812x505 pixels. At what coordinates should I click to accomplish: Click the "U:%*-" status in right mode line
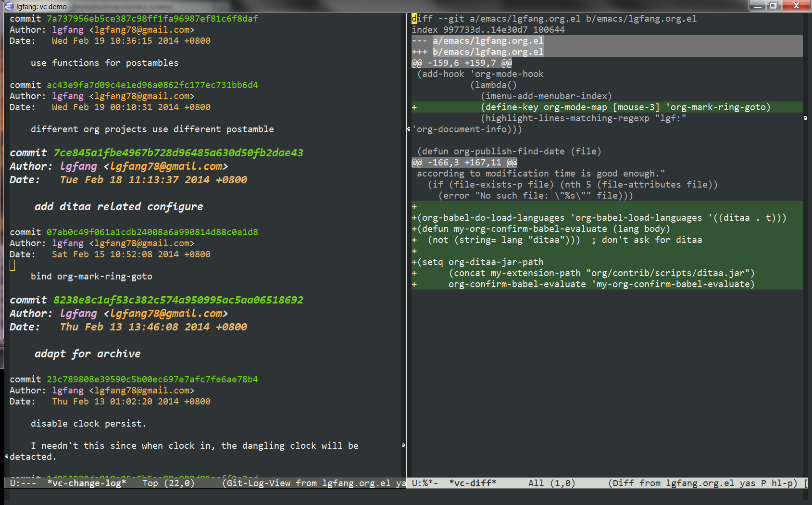(425, 483)
